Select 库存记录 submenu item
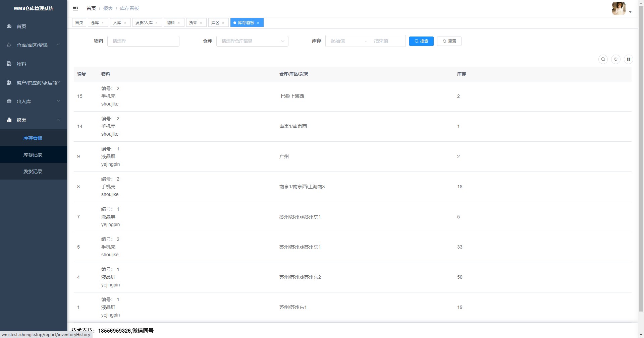The height and width of the screenshot is (338, 644). 34,155
